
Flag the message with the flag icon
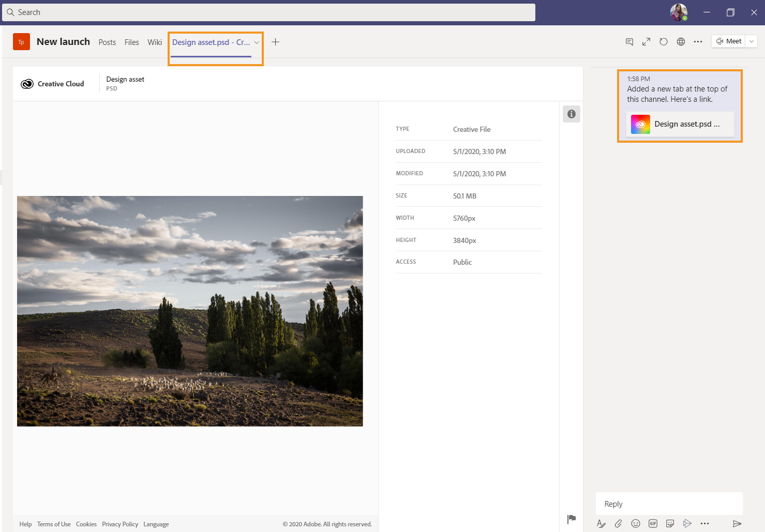point(572,519)
